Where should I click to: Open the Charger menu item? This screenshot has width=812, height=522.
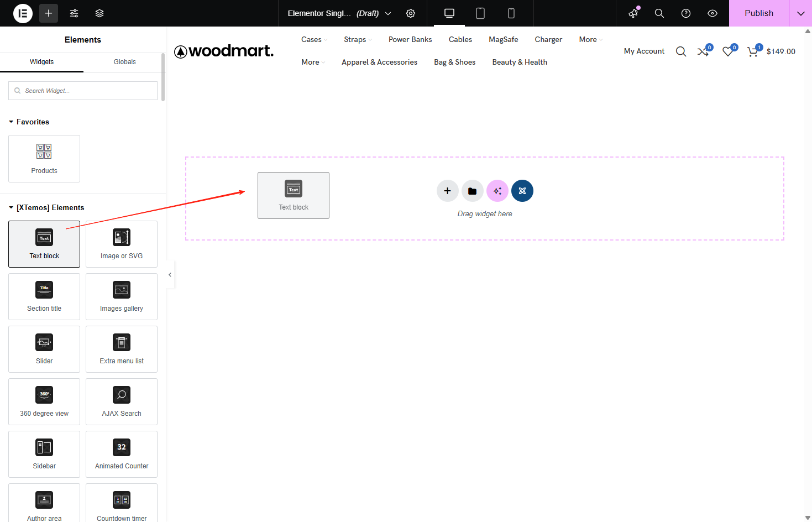[548, 39]
